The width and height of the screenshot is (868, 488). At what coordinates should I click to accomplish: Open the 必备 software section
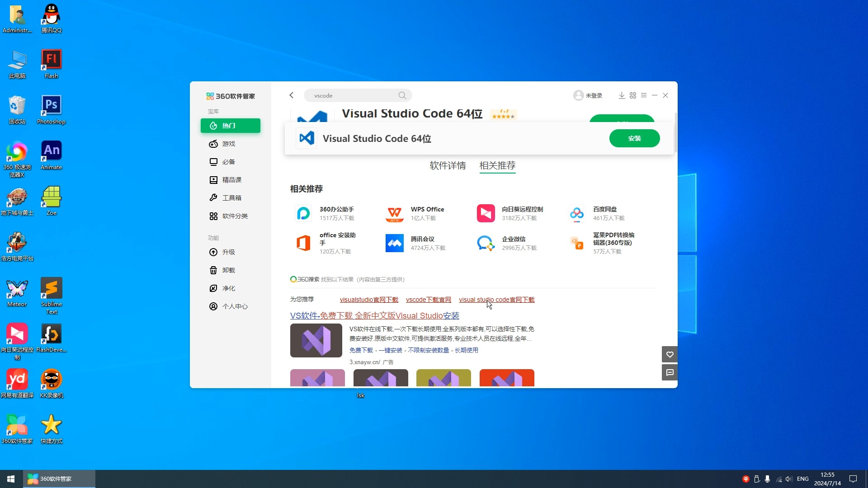227,161
